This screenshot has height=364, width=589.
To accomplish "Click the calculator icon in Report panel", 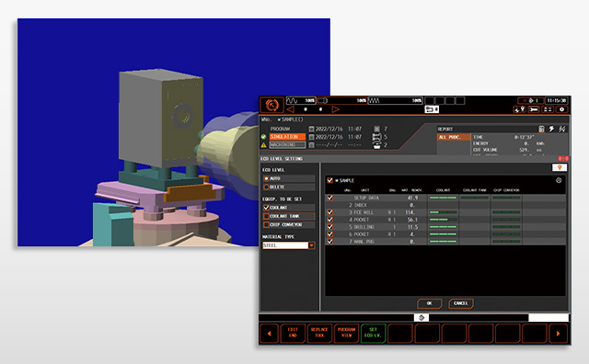I will pos(541,129).
